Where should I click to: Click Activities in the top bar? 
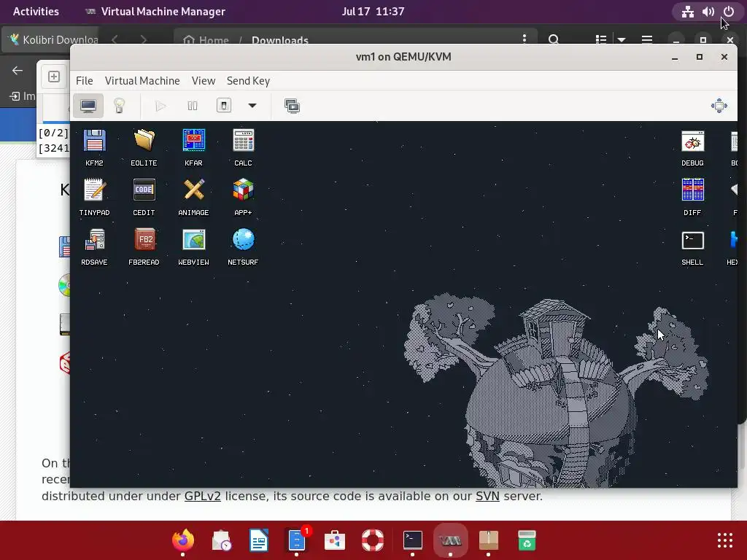(36, 12)
